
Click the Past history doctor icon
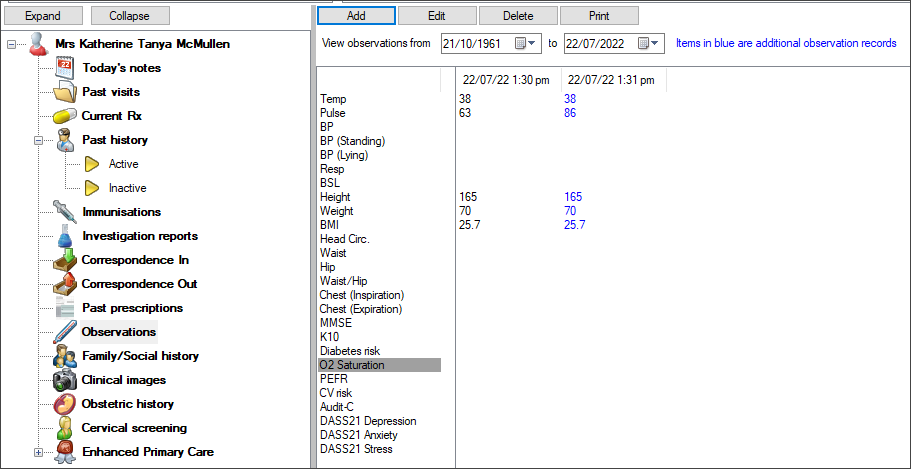tap(65, 140)
